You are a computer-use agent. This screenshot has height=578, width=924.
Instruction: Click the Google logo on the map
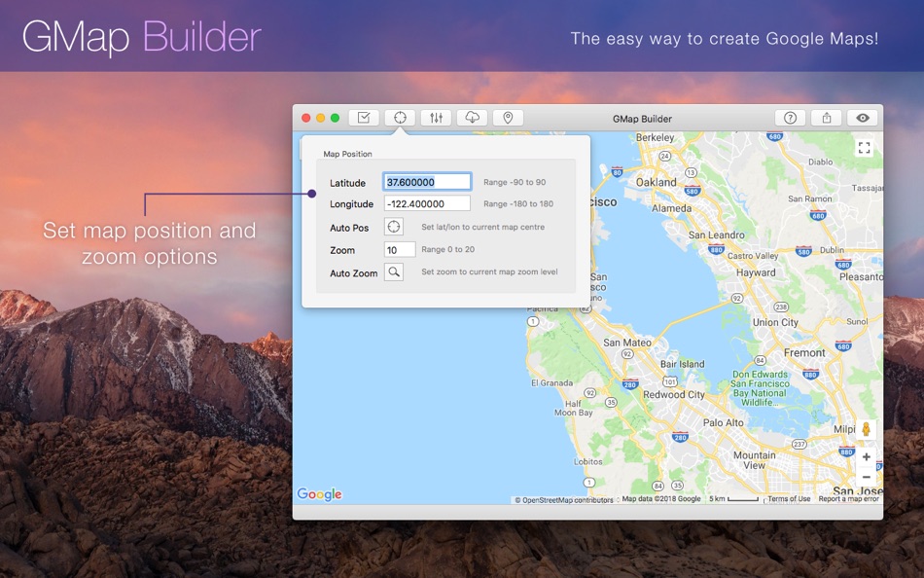(319, 494)
